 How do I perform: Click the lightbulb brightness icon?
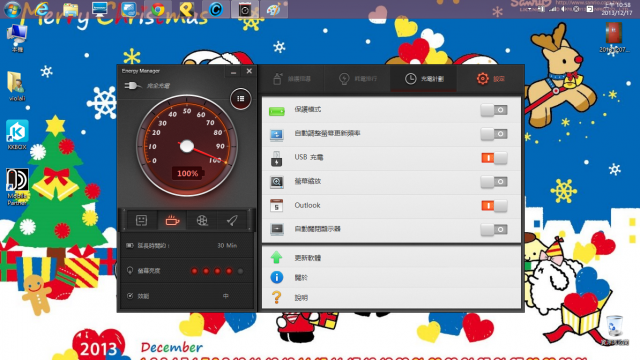click(x=130, y=271)
